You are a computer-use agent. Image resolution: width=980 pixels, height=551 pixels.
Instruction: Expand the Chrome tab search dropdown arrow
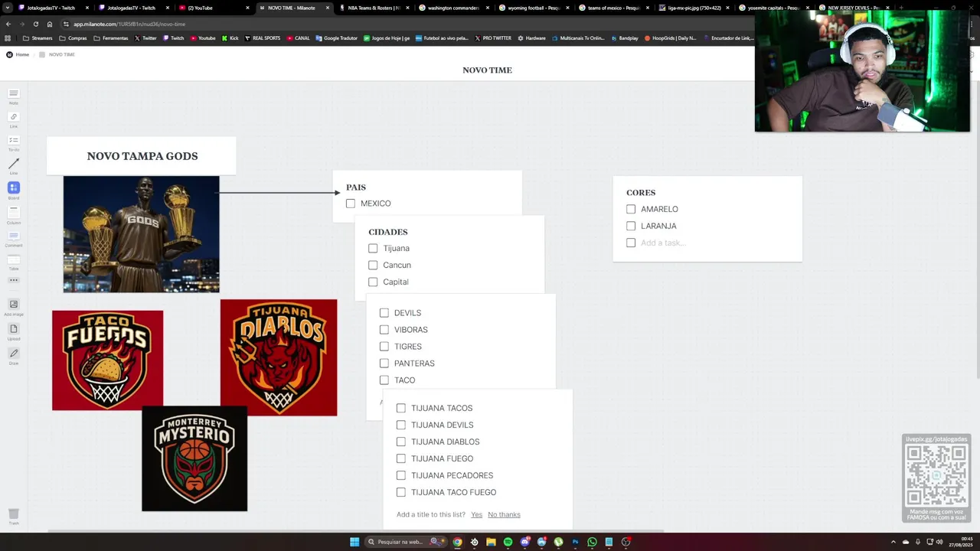coord(8,8)
